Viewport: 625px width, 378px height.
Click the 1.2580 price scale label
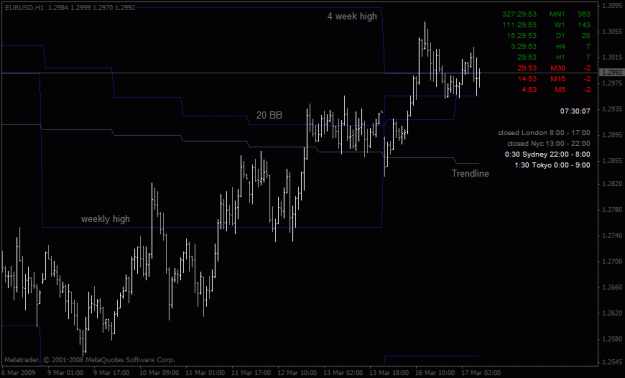pos(613,339)
